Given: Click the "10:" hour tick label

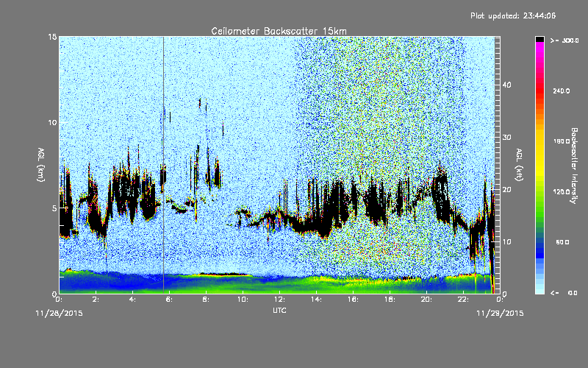Looking at the screenshot, I should (243, 300).
